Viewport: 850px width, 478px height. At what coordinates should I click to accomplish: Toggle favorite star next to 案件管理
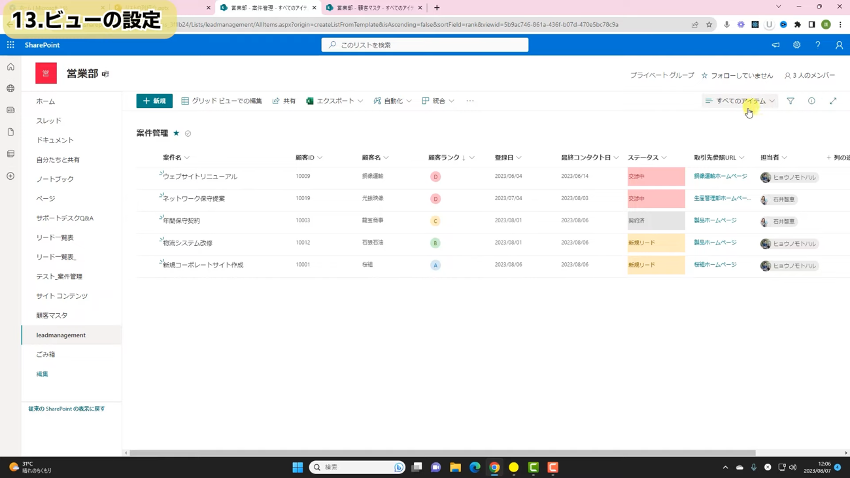[176, 133]
